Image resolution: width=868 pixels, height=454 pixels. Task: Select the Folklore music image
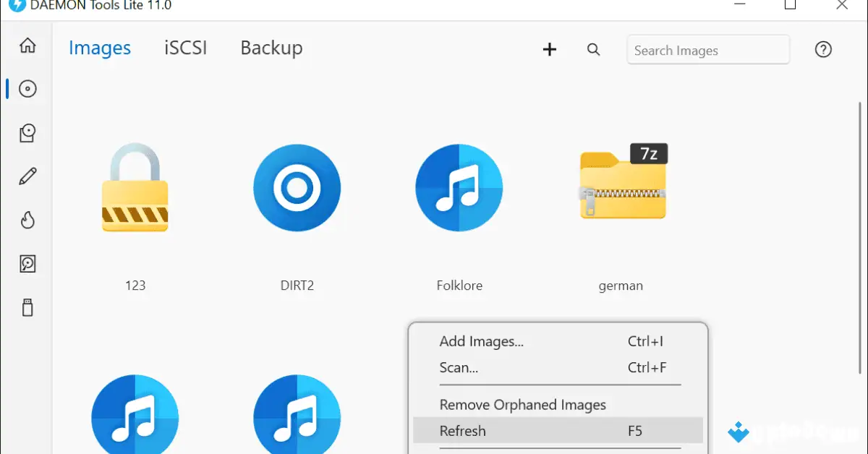point(459,188)
